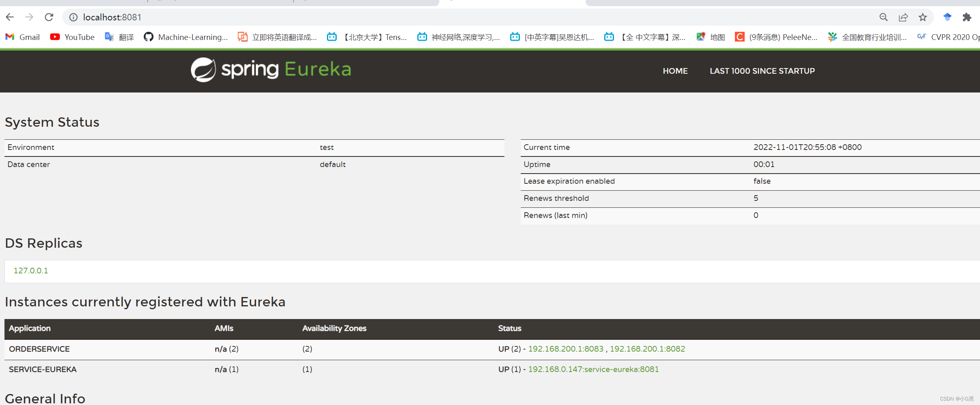Click n/a (1) AMIs cell for SERVICE-EUREKA

click(x=227, y=369)
